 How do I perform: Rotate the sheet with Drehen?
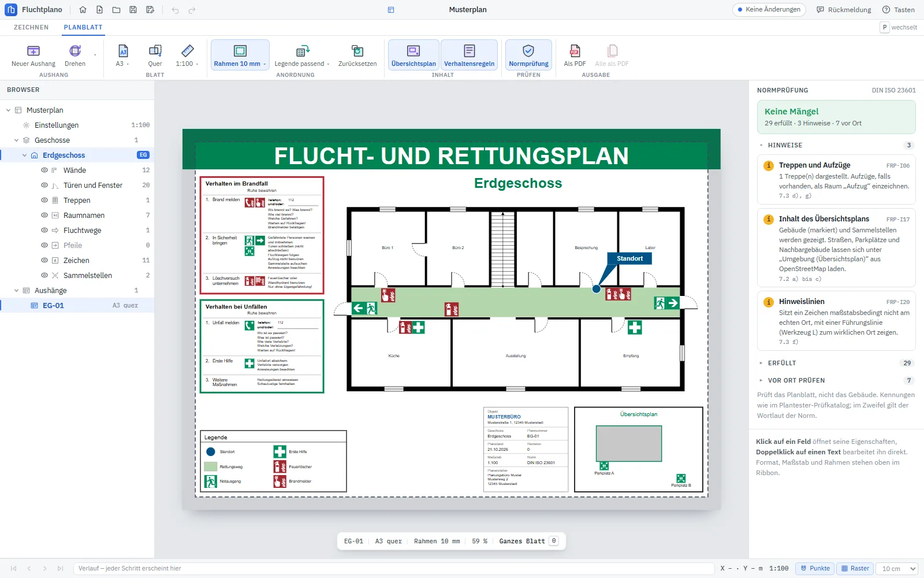pos(75,55)
